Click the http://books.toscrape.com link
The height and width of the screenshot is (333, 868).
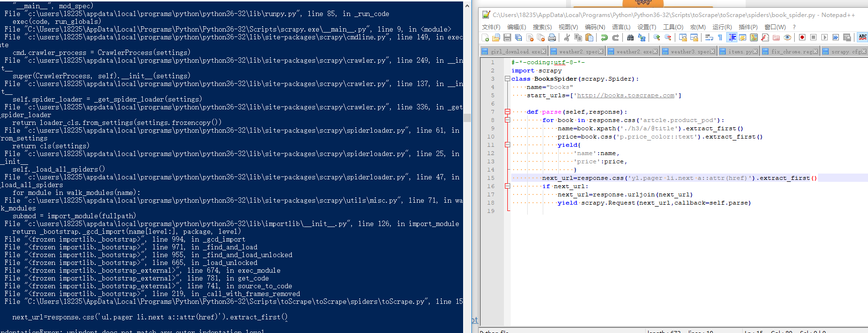(x=625, y=95)
